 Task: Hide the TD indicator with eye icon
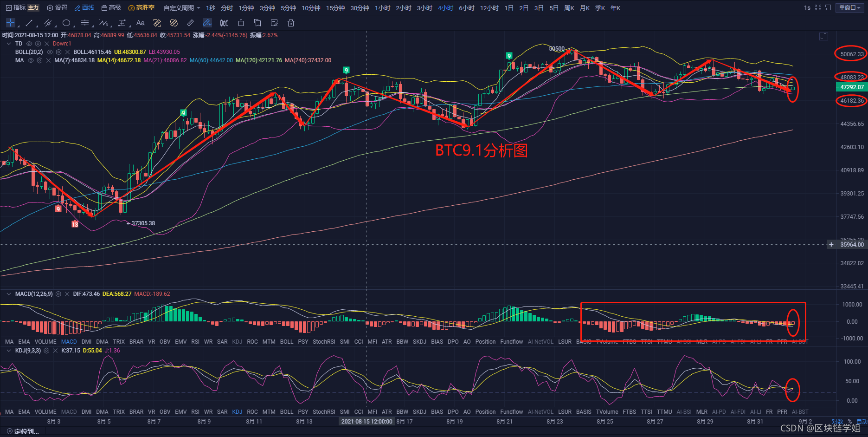[x=29, y=44]
